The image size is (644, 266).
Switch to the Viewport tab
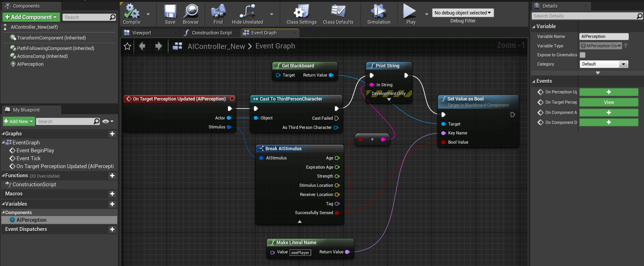(x=142, y=33)
